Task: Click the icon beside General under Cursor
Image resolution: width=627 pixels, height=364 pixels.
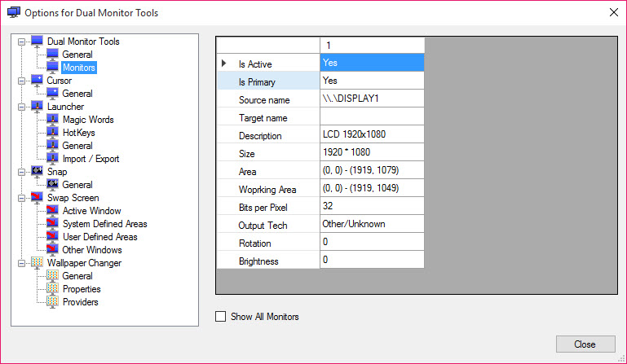Action: pos(52,94)
